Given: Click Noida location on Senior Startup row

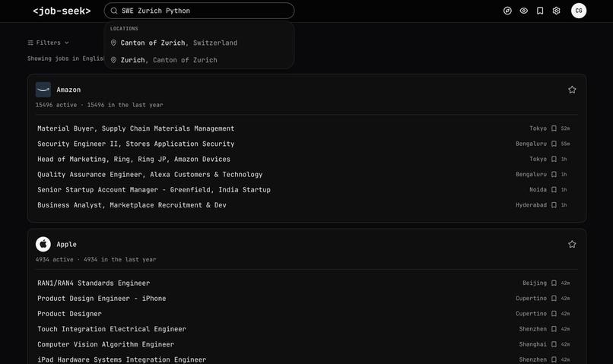Looking at the screenshot, I should (538, 190).
